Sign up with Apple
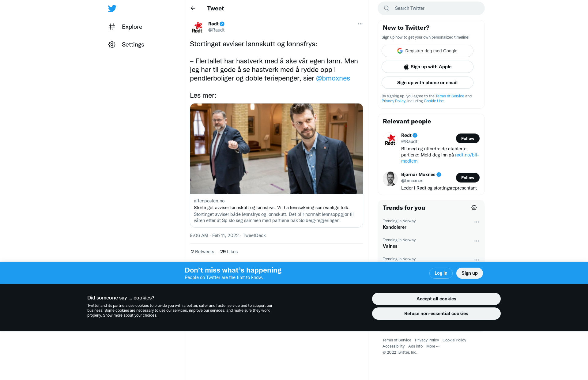 tap(428, 67)
